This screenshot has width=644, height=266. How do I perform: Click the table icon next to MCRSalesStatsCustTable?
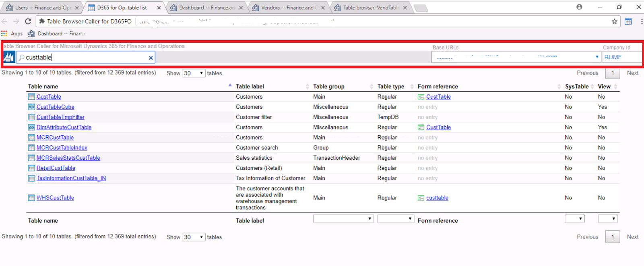31,158
